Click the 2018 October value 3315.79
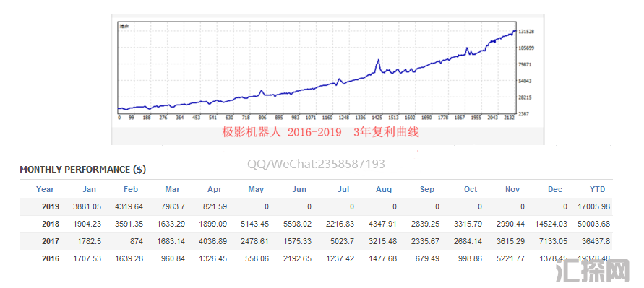644x288 pixels. pyautogui.click(x=468, y=224)
